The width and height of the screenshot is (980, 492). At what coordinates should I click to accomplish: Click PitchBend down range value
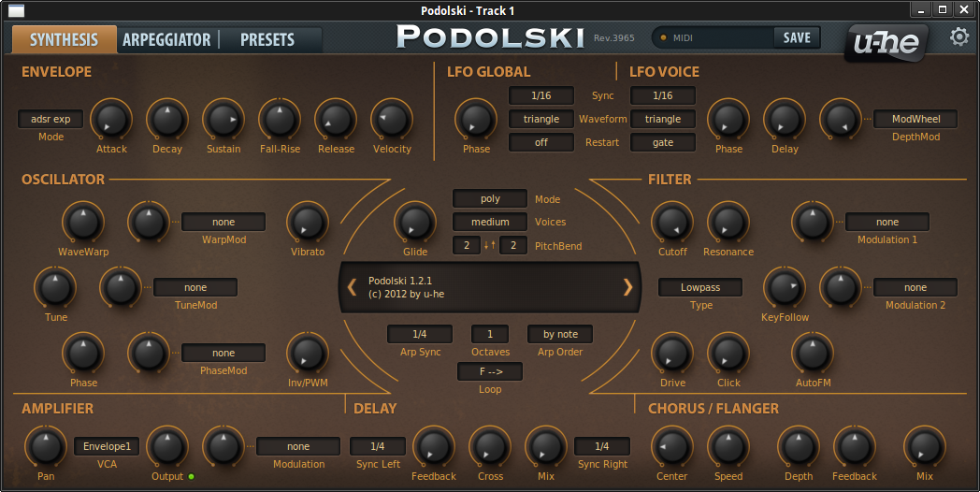point(467,246)
